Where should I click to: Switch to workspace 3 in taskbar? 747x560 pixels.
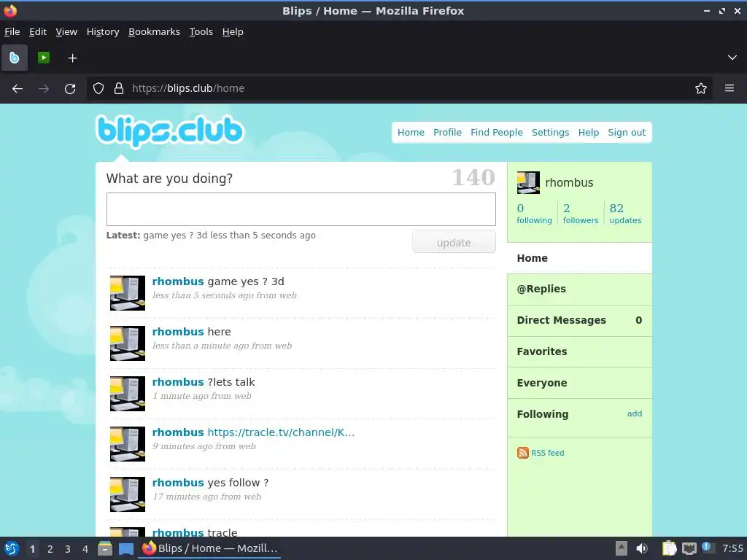click(68, 549)
